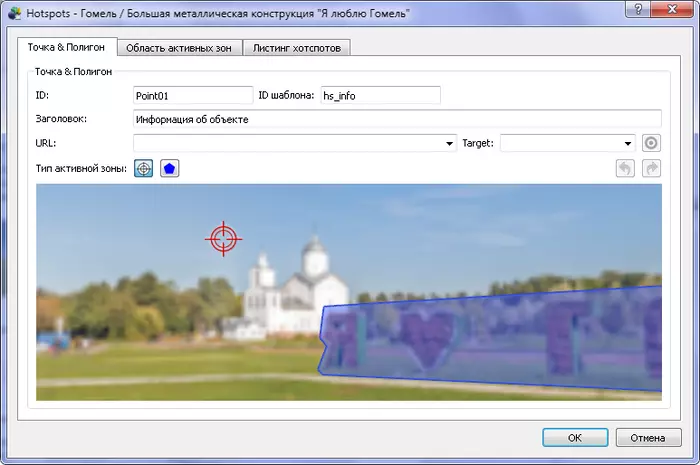Click the red crosshair hotspot marker
The width and height of the screenshot is (700, 465).
tap(224, 239)
